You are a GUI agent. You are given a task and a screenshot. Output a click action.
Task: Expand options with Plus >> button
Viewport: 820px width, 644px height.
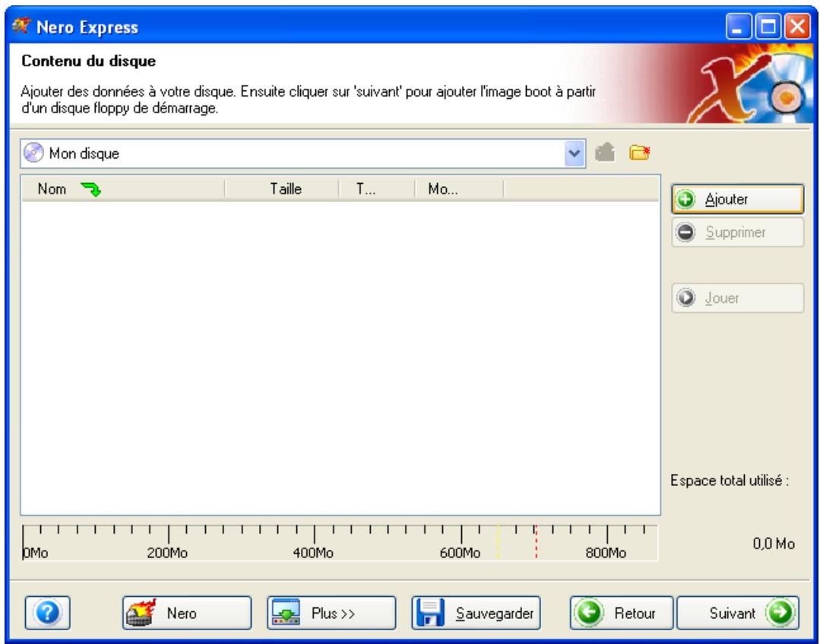(331, 613)
